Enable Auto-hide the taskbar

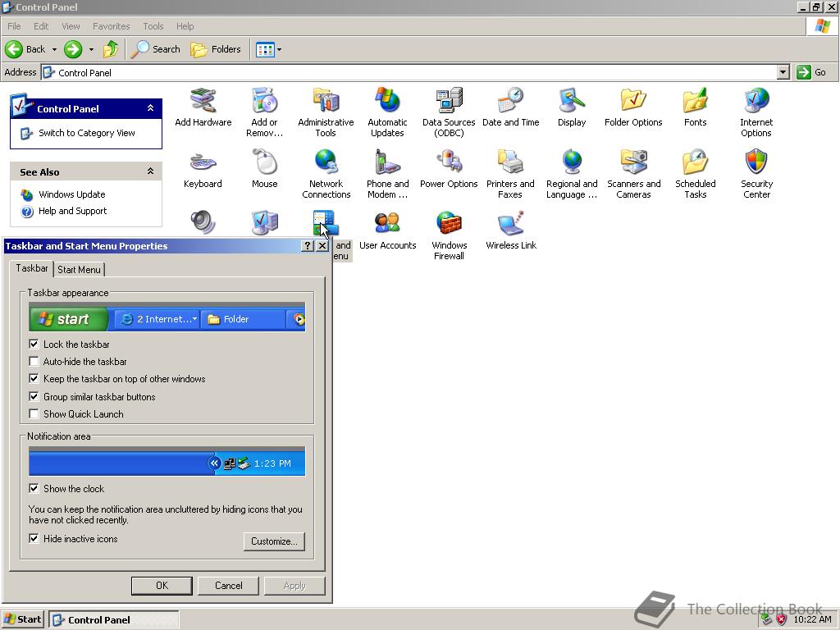pos(34,362)
